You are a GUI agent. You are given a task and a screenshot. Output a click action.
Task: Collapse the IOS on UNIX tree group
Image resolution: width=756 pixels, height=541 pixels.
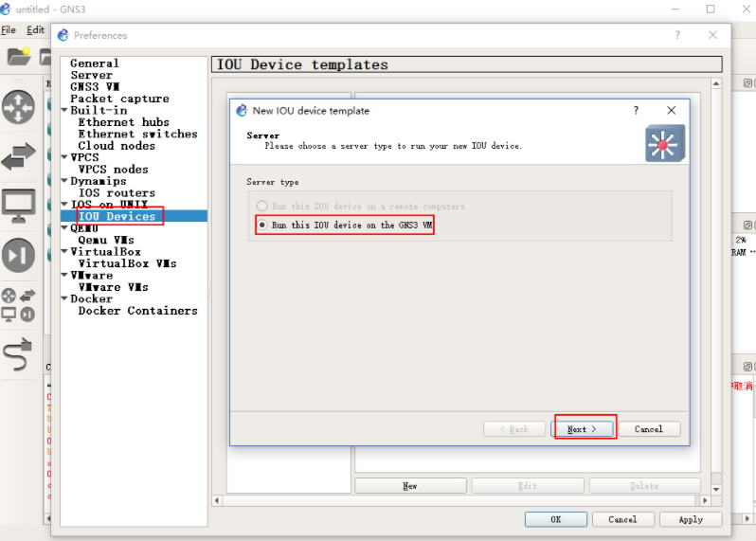click(x=64, y=205)
